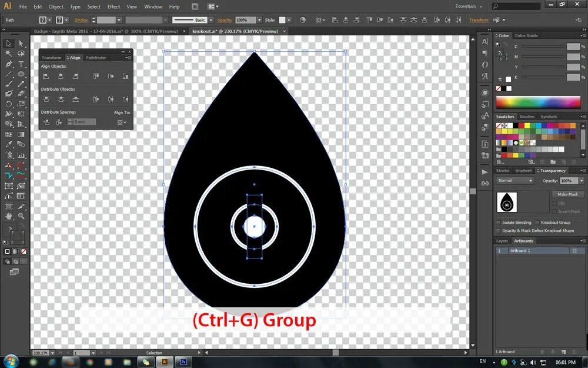
Task: Click Vertical distribute center icon
Action: [x=61, y=100]
